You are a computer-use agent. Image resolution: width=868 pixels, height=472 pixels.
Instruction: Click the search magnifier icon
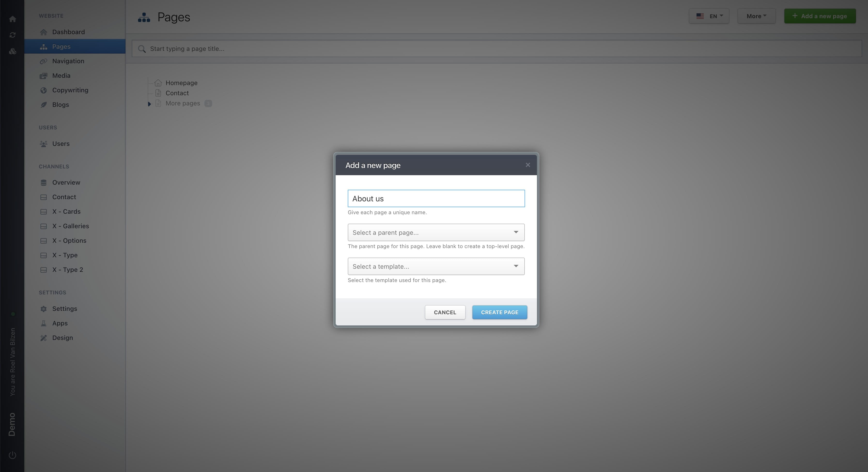[141, 48]
